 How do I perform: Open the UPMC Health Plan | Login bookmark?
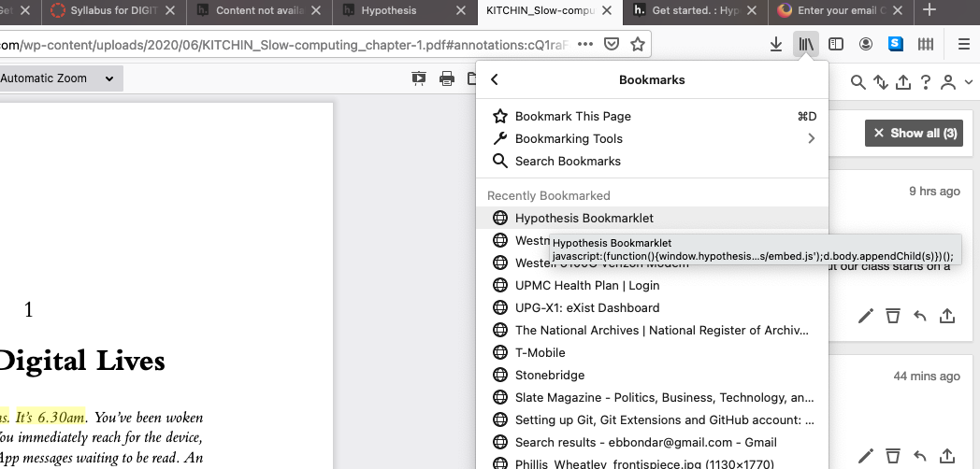[652, 285]
